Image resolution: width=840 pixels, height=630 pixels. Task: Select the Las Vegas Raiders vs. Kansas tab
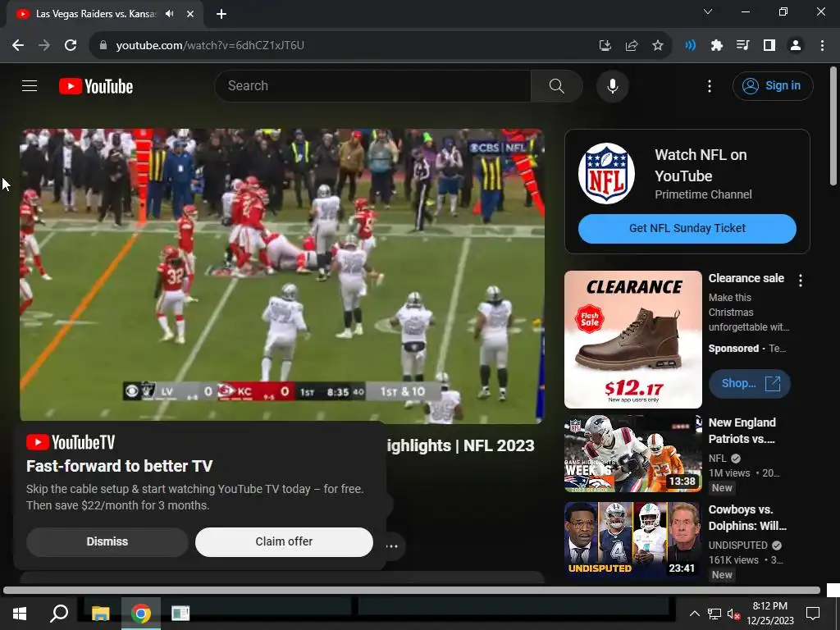[96, 14]
